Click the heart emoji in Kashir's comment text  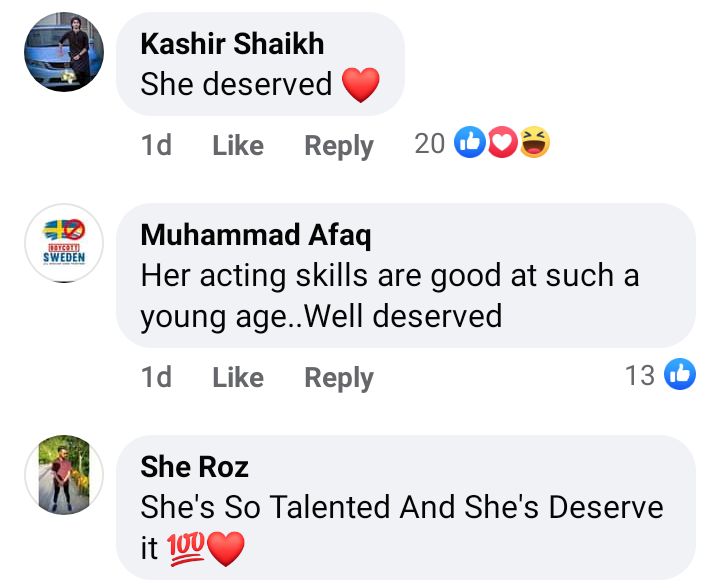pos(361,85)
